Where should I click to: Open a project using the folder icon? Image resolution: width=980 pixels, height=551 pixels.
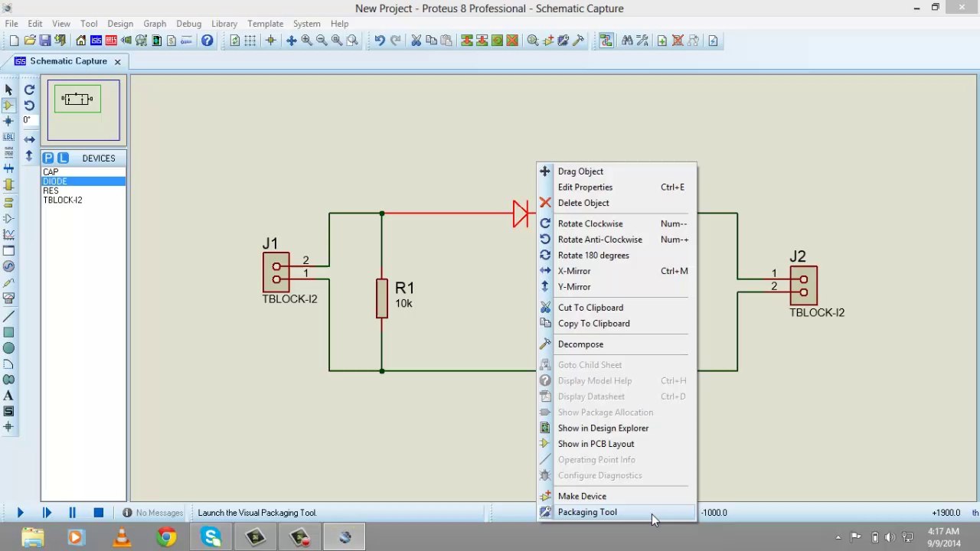pos(30,41)
